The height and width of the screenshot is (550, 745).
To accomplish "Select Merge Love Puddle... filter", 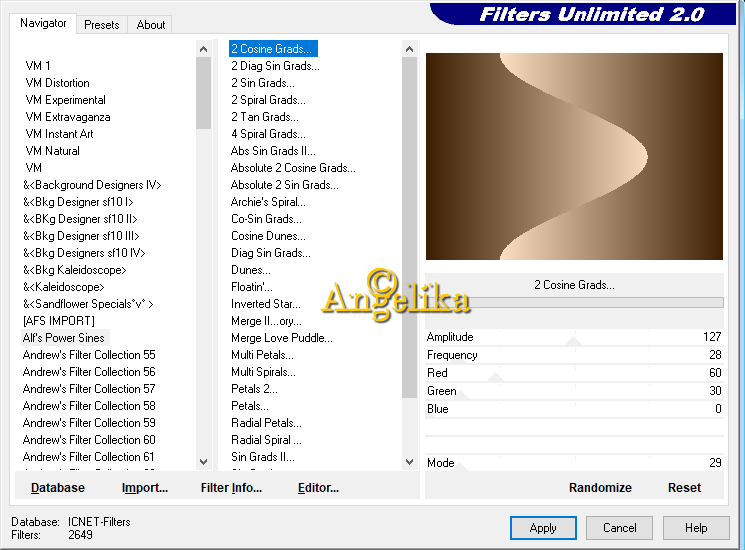I will tap(281, 338).
